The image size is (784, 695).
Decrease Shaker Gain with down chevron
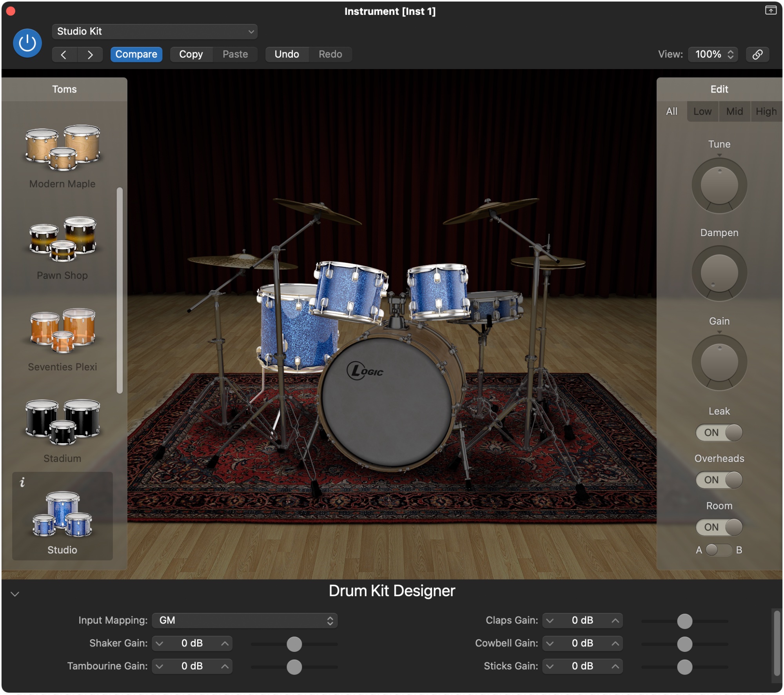(x=159, y=644)
